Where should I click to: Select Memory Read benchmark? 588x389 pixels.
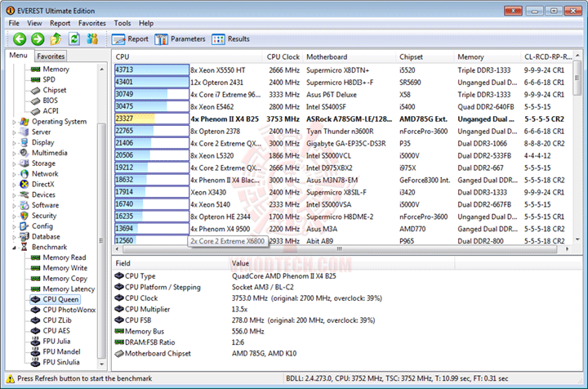65,257
